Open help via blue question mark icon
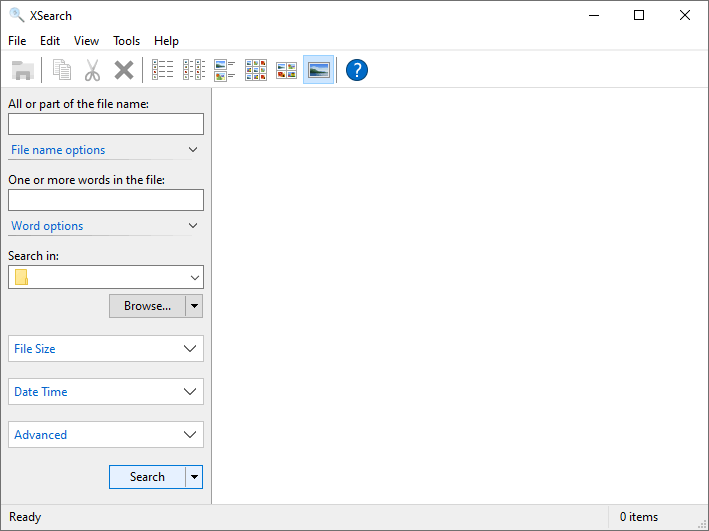Image resolution: width=709 pixels, height=531 pixels. coord(357,70)
